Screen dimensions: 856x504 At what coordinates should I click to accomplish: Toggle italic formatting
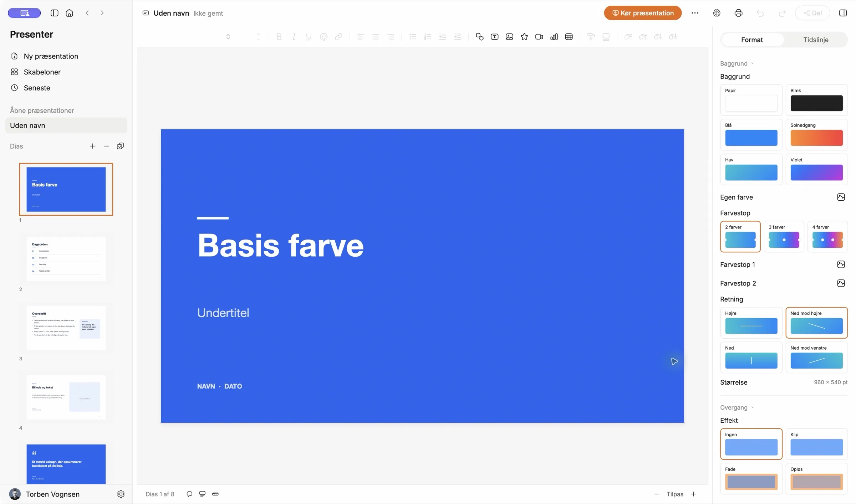[294, 37]
